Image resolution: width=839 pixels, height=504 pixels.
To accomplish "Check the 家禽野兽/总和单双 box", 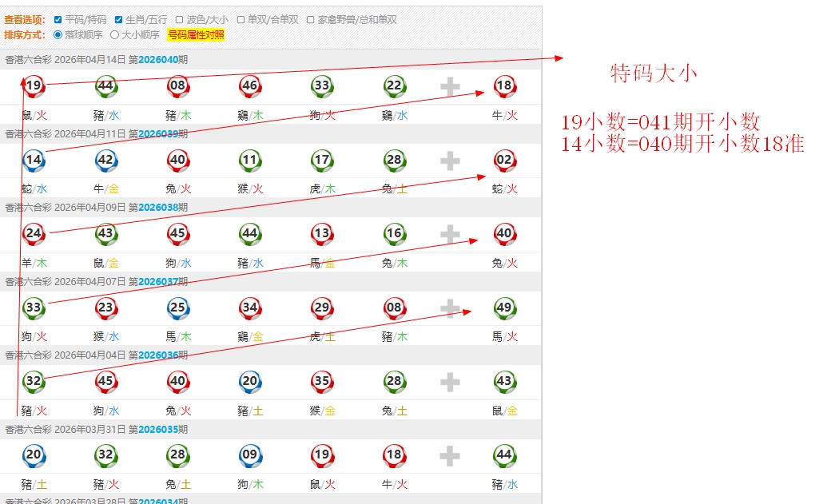I will [310, 19].
